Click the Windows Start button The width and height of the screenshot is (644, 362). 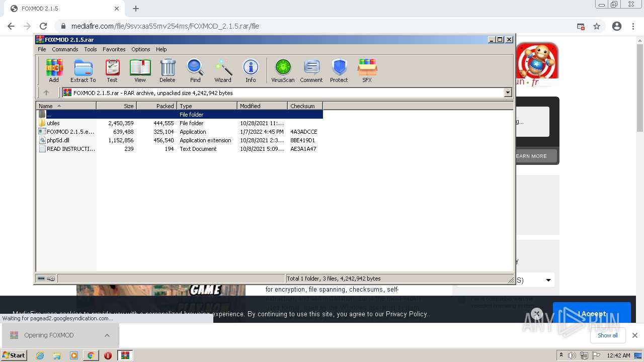(x=14, y=355)
